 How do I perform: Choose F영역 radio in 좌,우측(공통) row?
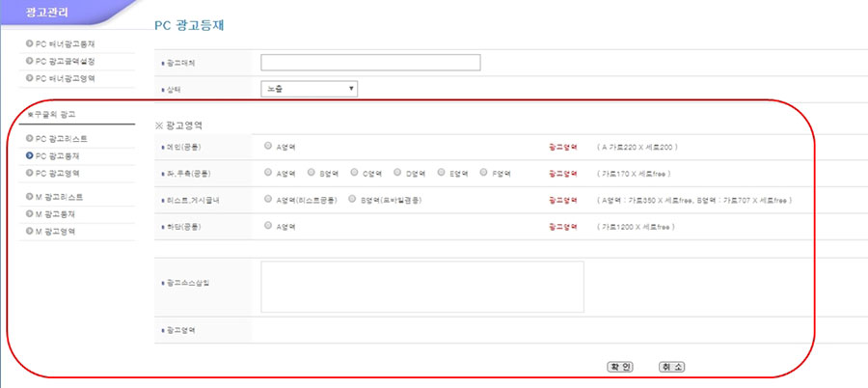(483, 173)
